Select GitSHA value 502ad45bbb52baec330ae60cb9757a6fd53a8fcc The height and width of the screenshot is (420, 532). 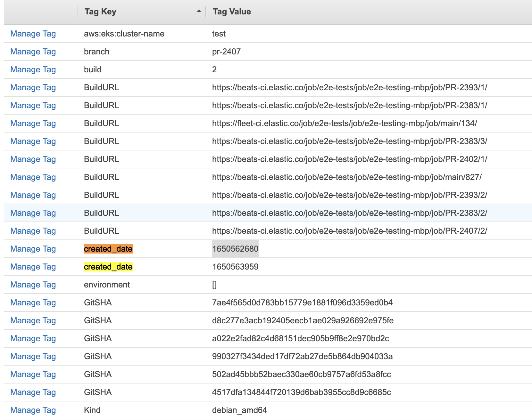pyautogui.click(x=302, y=374)
